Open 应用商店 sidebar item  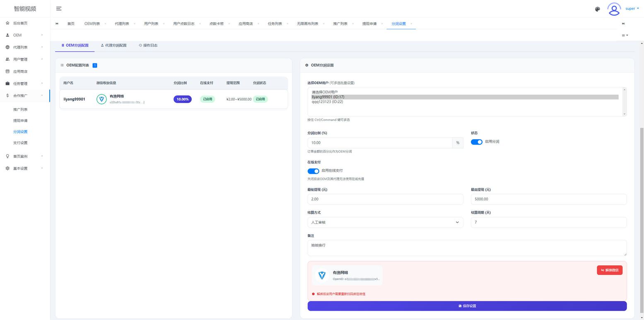click(20, 71)
